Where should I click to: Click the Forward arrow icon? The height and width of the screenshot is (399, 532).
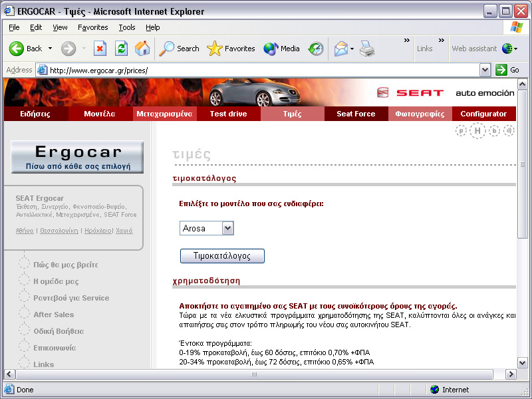tap(68, 49)
